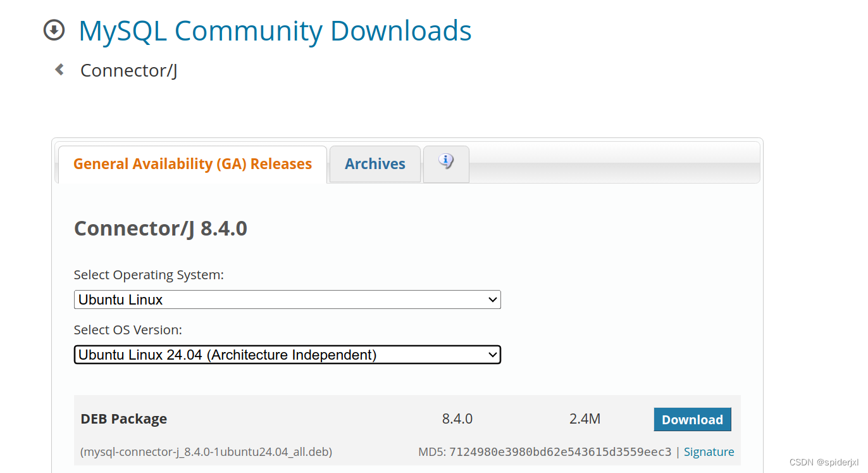Switch to the Archives tab
The image size is (868, 473).
[375, 163]
